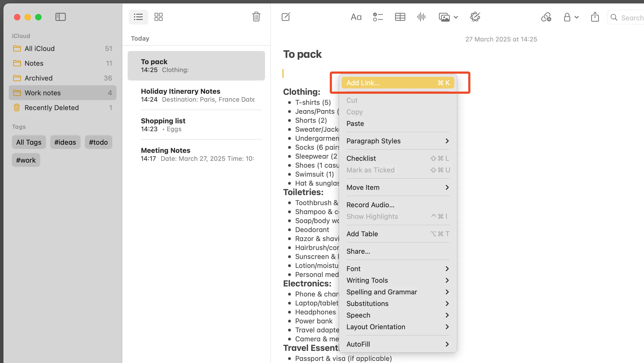644x363 pixels.
Task: Choose Add Table from the context menu
Action: [x=362, y=234]
